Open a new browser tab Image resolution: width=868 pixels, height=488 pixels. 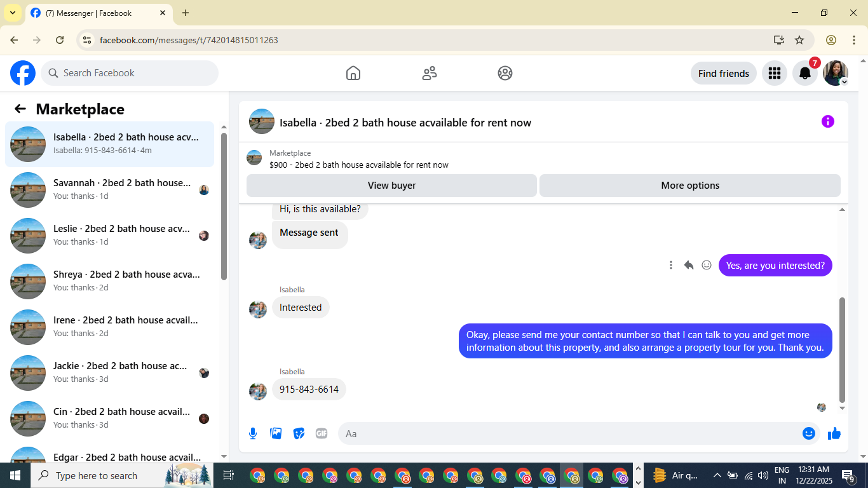pyautogui.click(x=186, y=13)
